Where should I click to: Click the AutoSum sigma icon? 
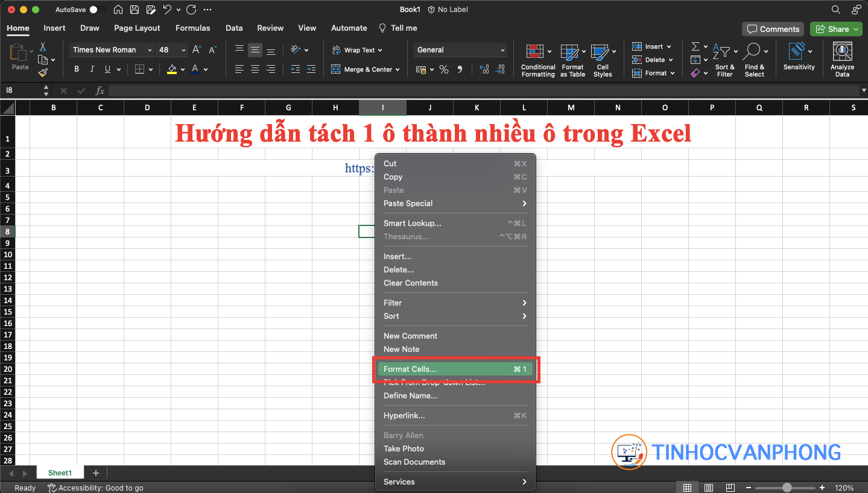point(695,46)
